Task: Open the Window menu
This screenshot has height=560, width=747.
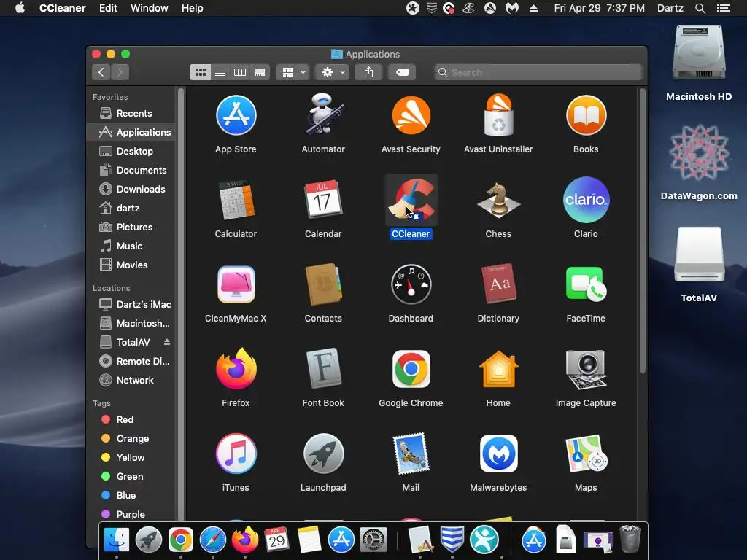Action: pos(149,8)
